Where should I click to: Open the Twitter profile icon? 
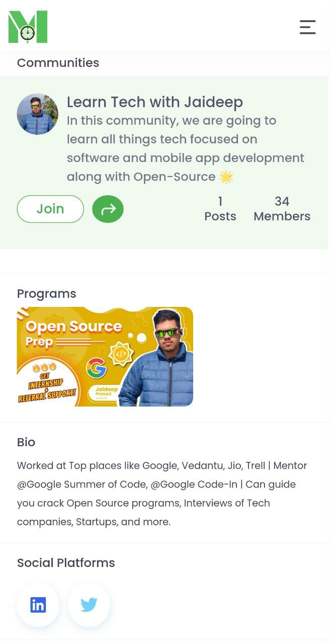[x=89, y=604]
